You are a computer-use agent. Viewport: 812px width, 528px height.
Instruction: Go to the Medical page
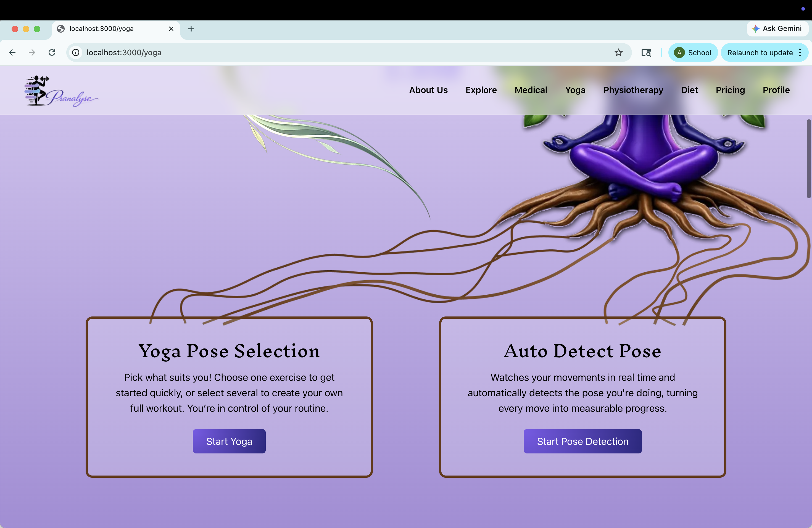531,90
